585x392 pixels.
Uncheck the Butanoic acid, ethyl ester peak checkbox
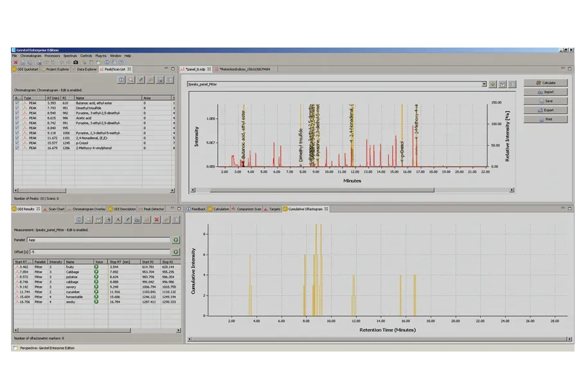click(17, 103)
